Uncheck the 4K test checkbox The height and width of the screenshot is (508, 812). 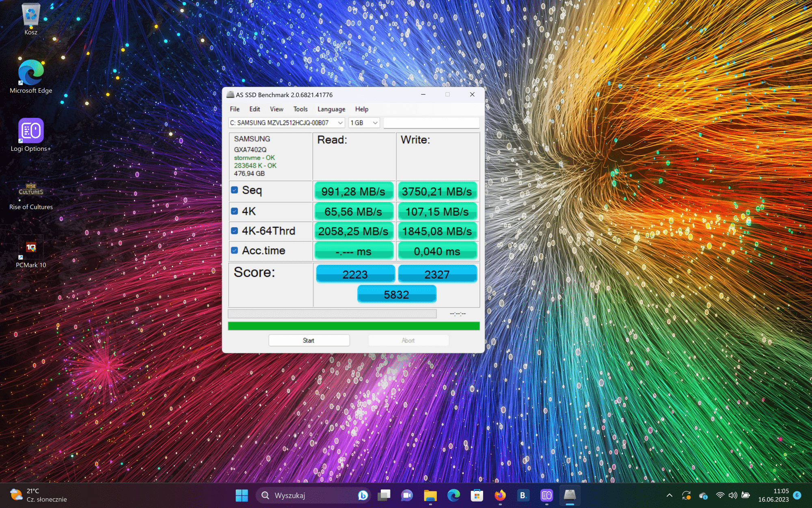click(235, 211)
